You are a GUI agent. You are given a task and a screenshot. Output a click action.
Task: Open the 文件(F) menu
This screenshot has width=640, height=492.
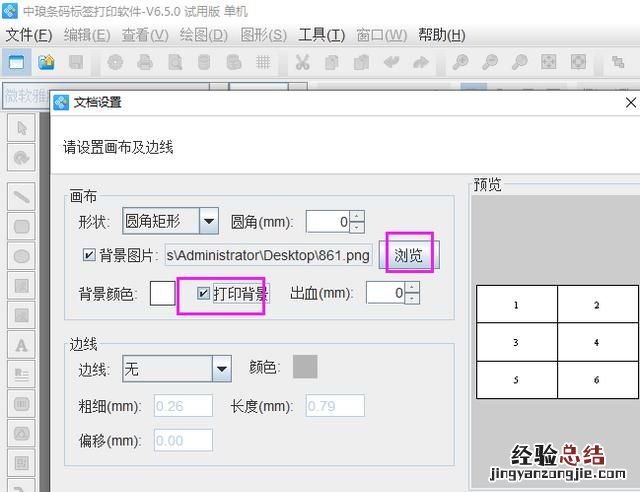[x=29, y=35]
